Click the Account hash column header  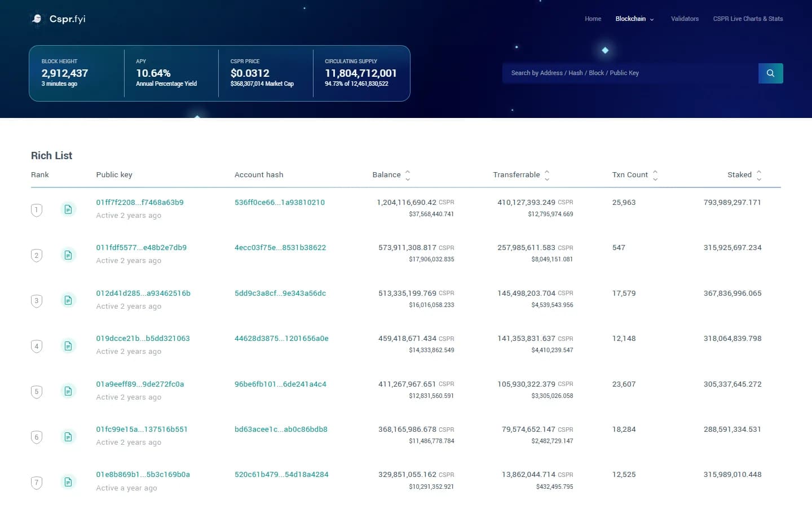pos(259,175)
